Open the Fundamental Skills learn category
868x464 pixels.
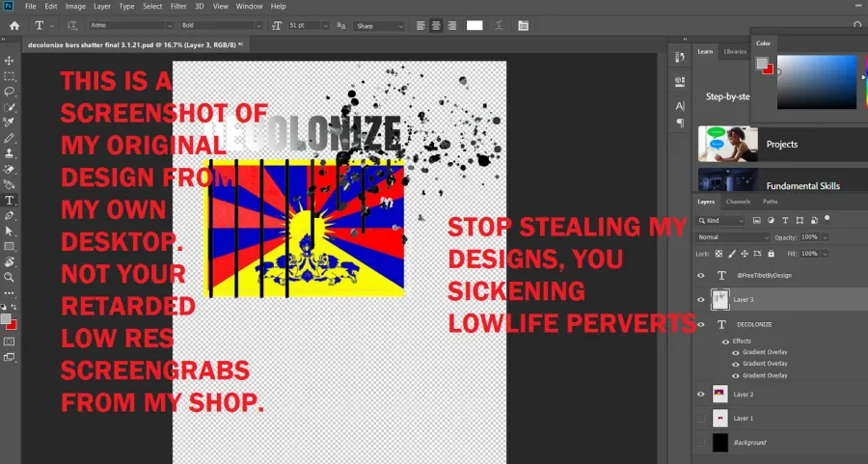781,181
